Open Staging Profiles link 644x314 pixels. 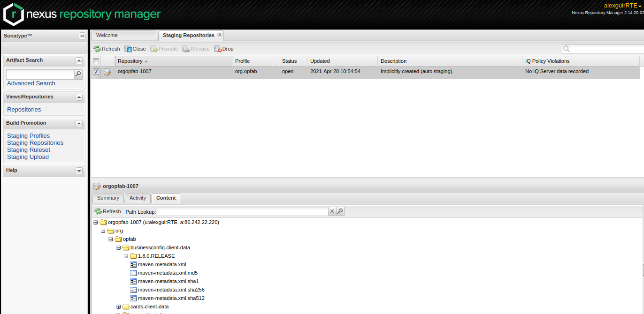[x=28, y=135]
